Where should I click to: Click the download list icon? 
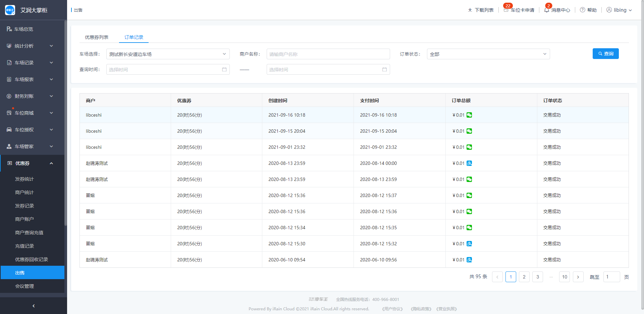470,10
